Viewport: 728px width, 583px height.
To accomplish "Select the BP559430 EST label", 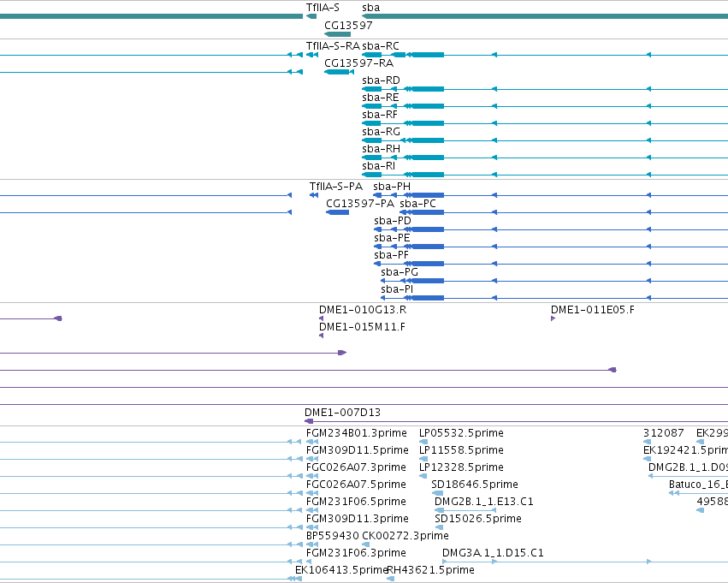I will tap(333, 537).
